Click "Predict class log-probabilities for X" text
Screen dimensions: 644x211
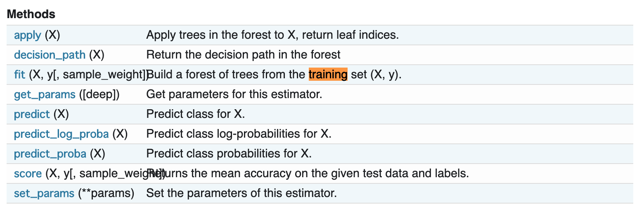tap(239, 134)
